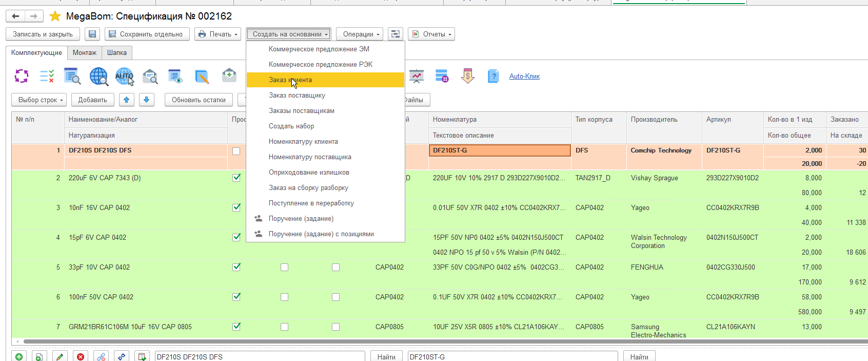Click the blue question mark document icon
Image resolution: width=868 pixels, height=361 pixels.
point(493,77)
